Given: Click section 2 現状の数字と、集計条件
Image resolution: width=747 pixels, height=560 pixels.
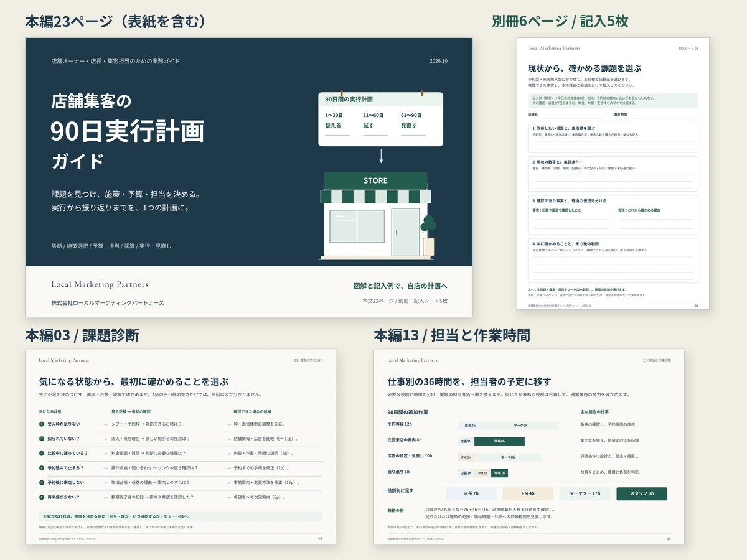Looking at the screenshot, I should [x=613, y=174].
